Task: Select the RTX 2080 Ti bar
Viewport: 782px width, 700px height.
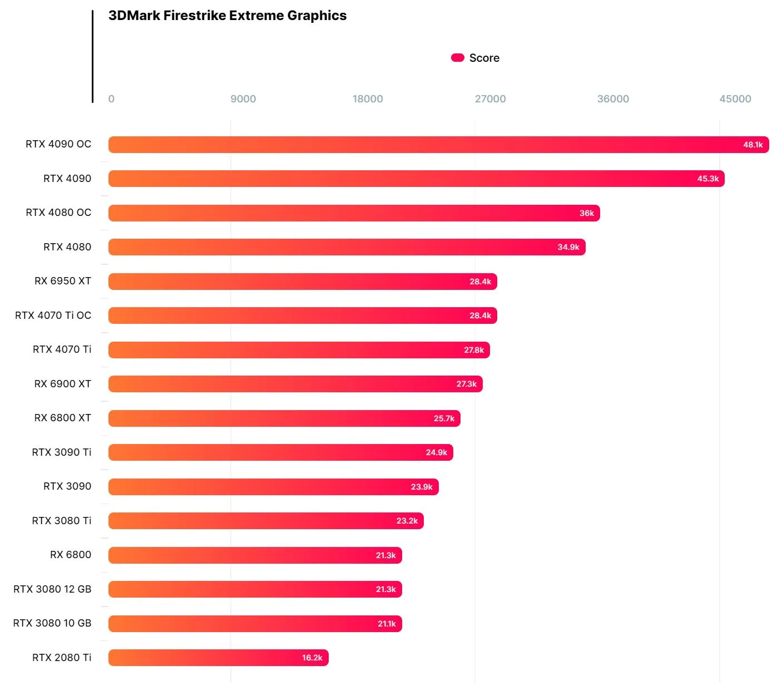Action: (219, 658)
